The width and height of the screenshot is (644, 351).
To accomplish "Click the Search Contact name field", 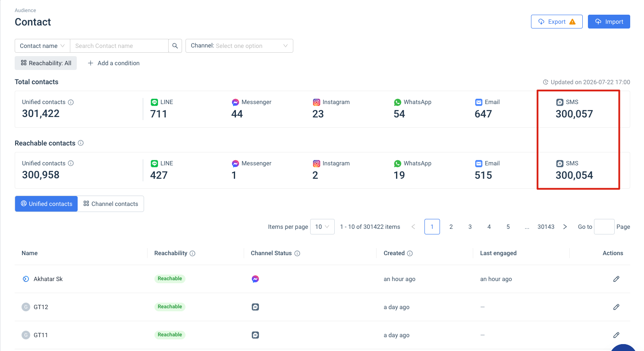I will pos(119,46).
